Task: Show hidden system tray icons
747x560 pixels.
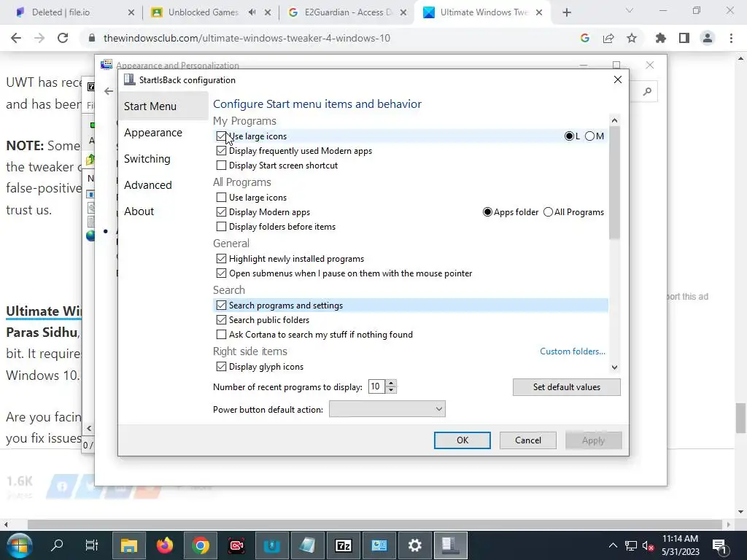Action: click(613, 545)
